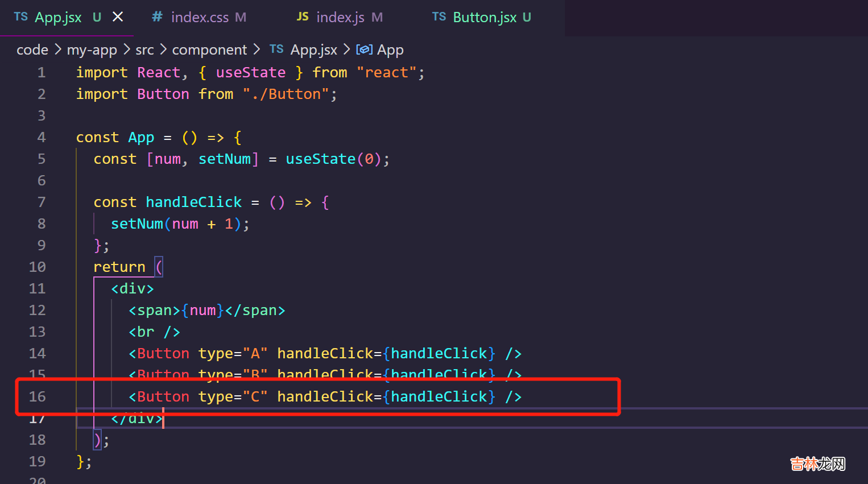Click line number 10 in the gutter
The image size is (868, 484).
coord(37,267)
